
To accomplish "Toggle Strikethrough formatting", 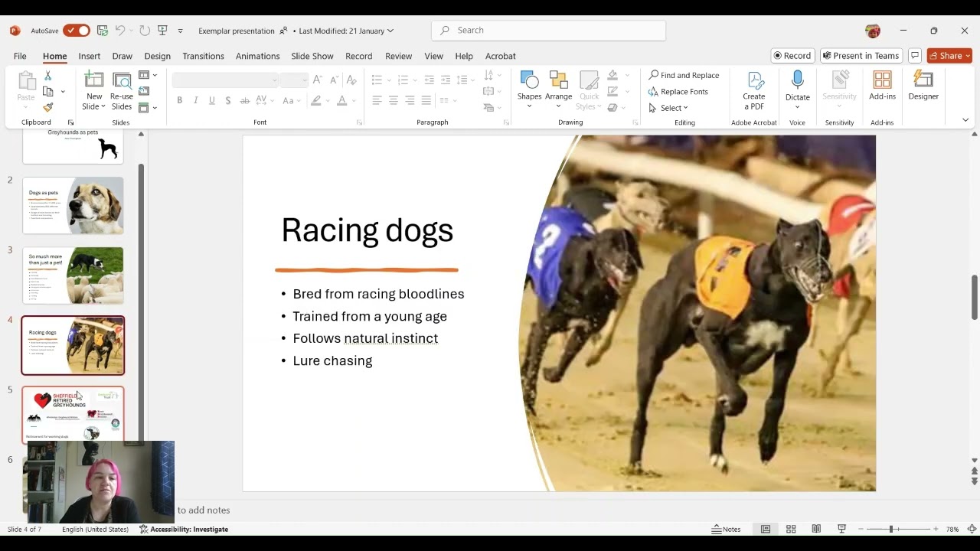I will click(245, 100).
